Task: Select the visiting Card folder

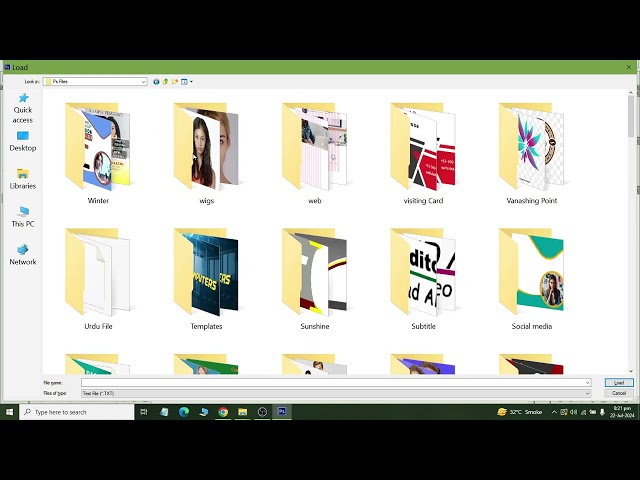Action: (x=423, y=153)
